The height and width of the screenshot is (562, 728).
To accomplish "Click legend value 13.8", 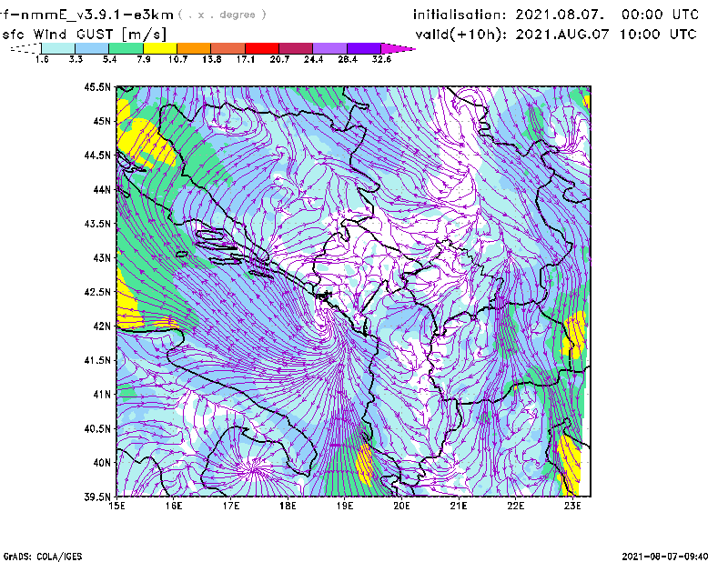I will tap(212, 59).
